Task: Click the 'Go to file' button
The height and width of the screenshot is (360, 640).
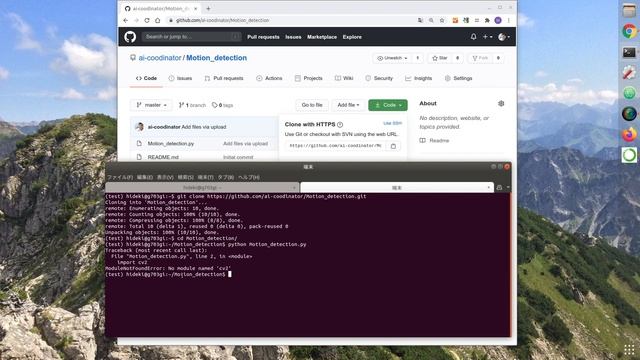Action: pyautogui.click(x=312, y=105)
